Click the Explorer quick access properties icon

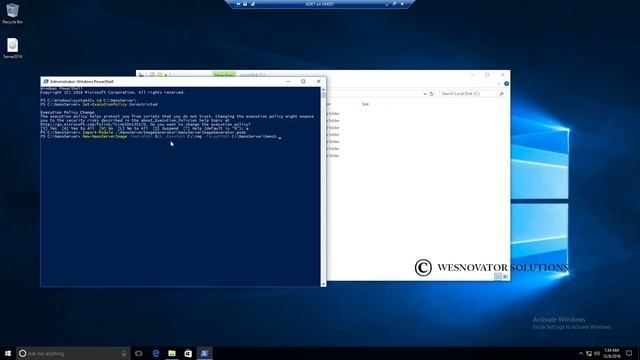pos(152,75)
